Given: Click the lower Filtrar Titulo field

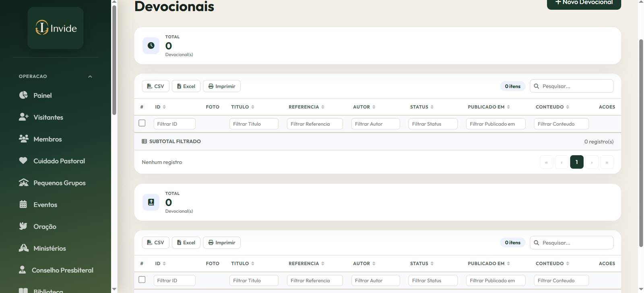Looking at the screenshot, I should tap(254, 280).
